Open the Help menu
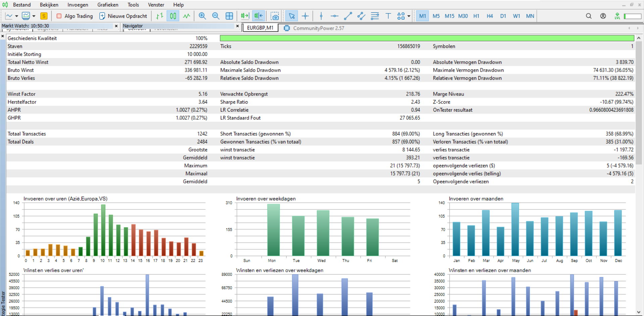 [179, 5]
